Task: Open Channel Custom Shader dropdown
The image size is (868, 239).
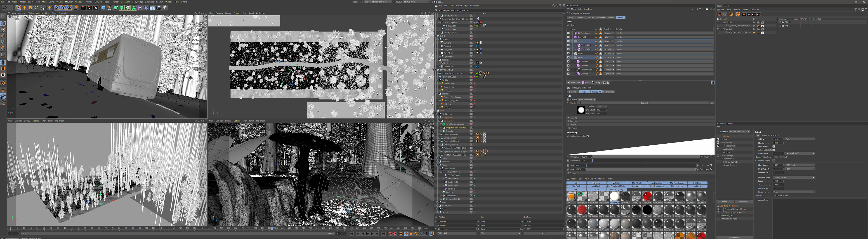Action: coord(587,99)
